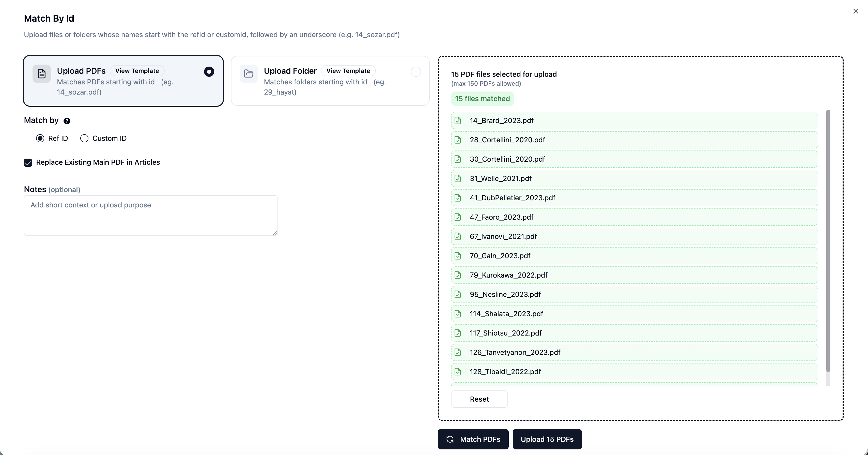
Task: Open View Template for Upload PDFs
Action: 137,71
